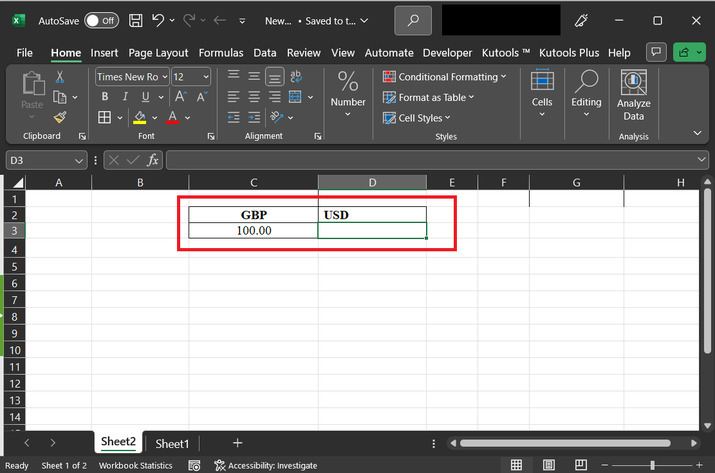715x473 pixels.
Task: Open the font size dropdown
Action: click(206, 77)
